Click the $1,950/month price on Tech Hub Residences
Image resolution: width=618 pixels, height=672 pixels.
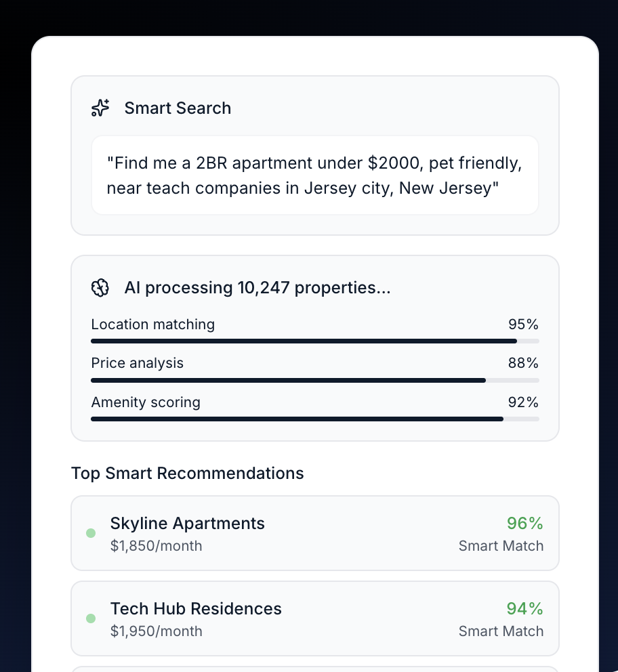point(156,631)
